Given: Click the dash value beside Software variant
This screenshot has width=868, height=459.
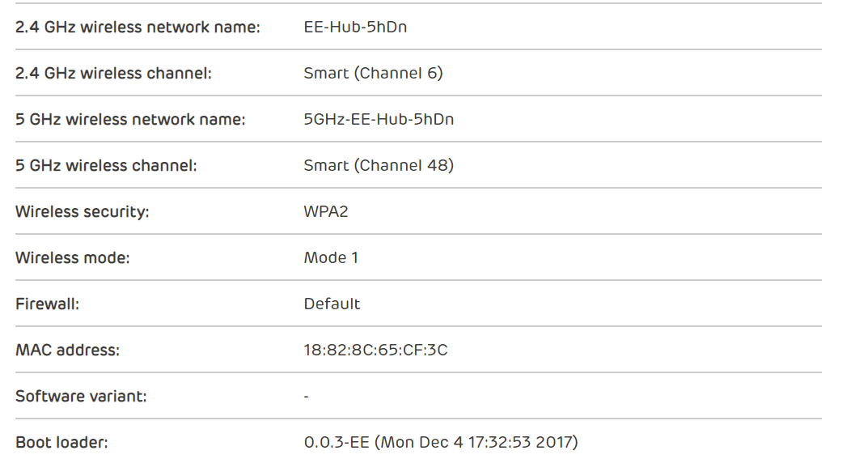Looking at the screenshot, I should pyautogui.click(x=307, y=397).
